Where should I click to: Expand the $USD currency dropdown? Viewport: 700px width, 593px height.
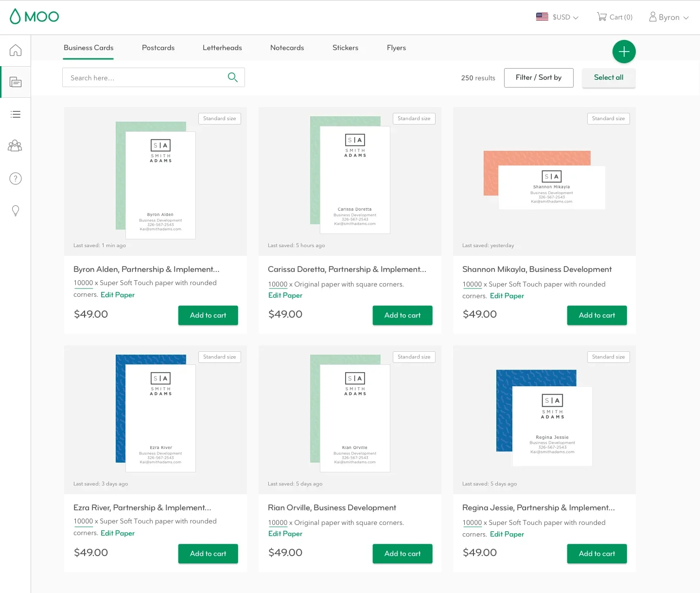(x=565, y=17)
